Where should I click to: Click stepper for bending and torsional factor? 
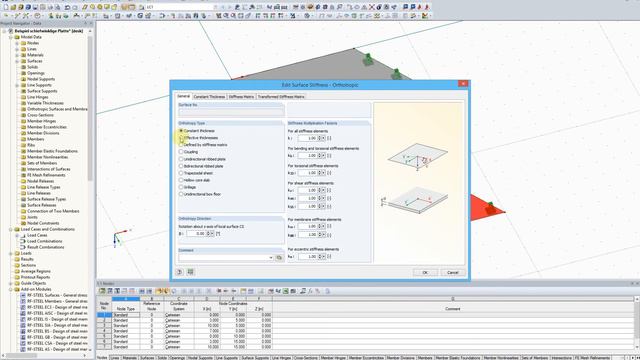(320, 156)
